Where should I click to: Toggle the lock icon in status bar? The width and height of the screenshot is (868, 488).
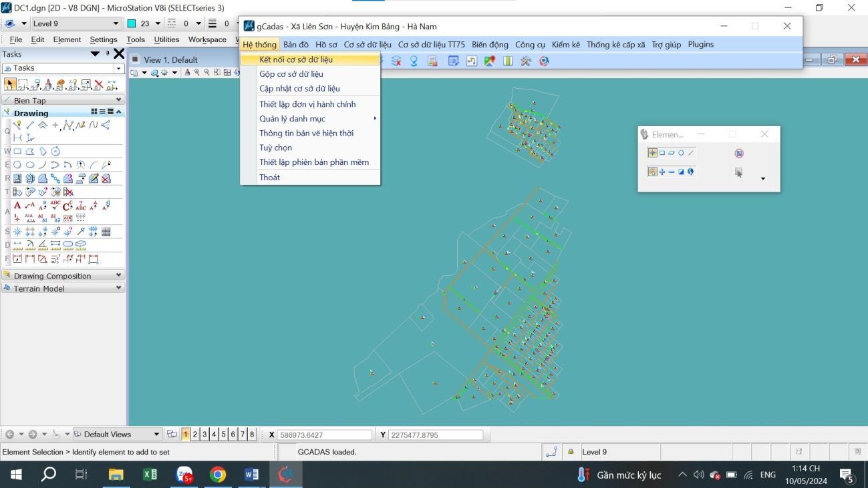pyautogui.click(x=571, y=452)
